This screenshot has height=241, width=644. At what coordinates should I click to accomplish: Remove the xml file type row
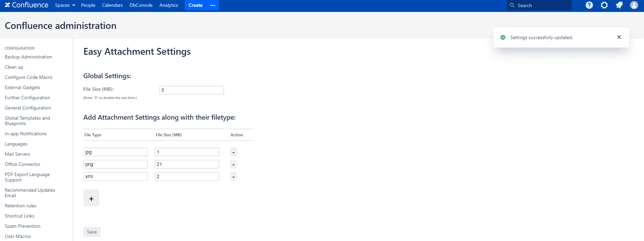pos(233,177)
